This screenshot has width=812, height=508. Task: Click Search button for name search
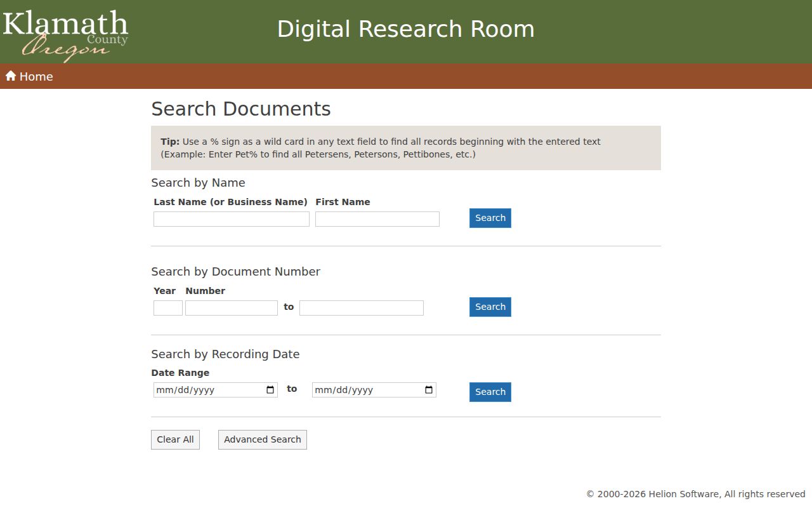click(x=490, y=218)
